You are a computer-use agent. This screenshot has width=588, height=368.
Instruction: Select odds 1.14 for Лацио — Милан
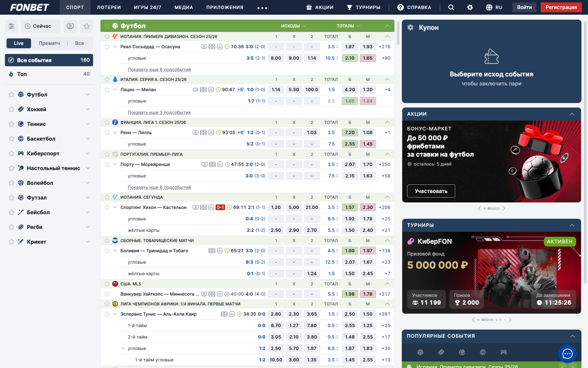pyautogui.click(x=276, y=90)
